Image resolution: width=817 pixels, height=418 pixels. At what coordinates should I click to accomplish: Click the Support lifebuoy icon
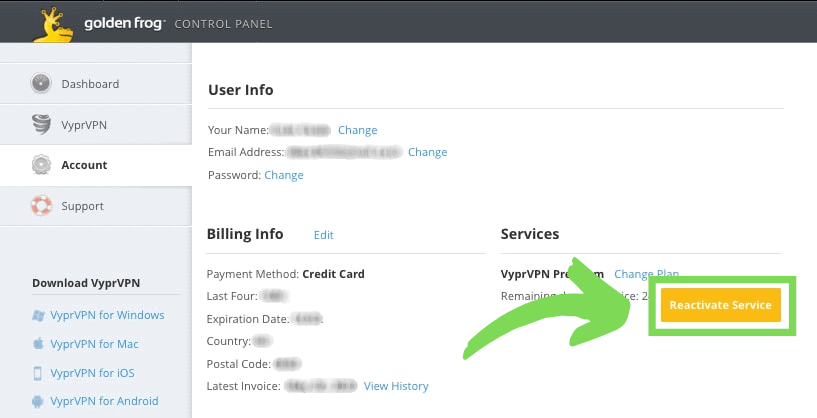(x=41, y=205)
